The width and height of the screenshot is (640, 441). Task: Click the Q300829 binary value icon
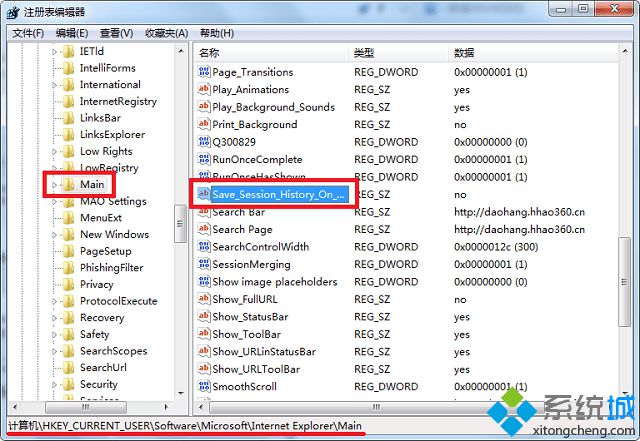click(x=203, y=142)
